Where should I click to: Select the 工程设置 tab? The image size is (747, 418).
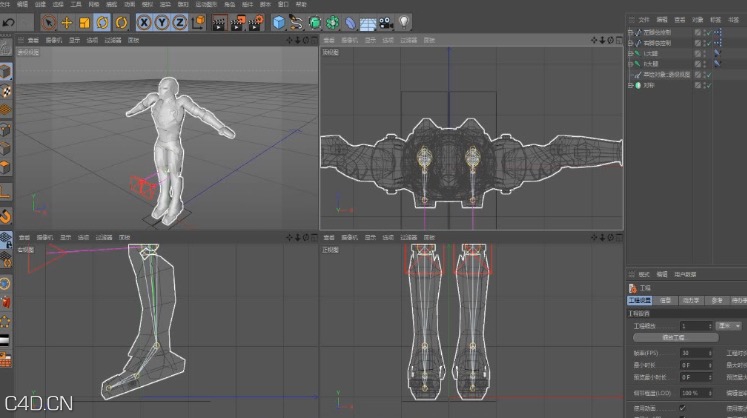639,300
